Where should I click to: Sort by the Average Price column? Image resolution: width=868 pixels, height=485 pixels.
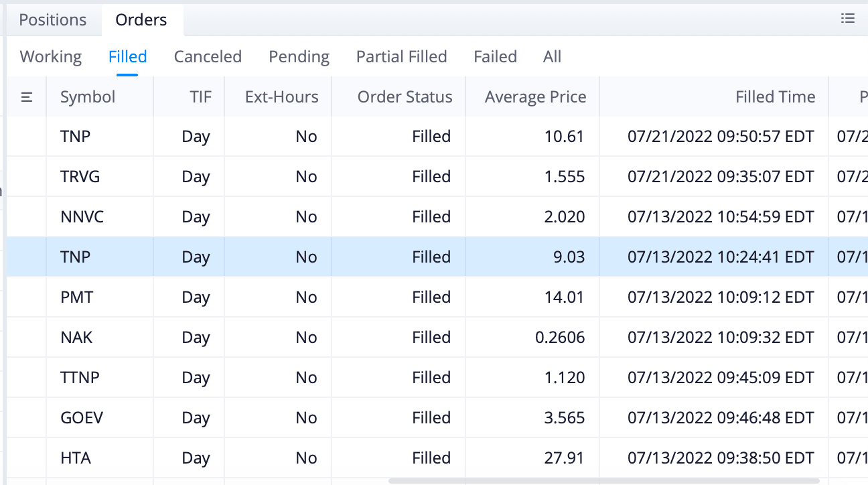coord(535,97)
